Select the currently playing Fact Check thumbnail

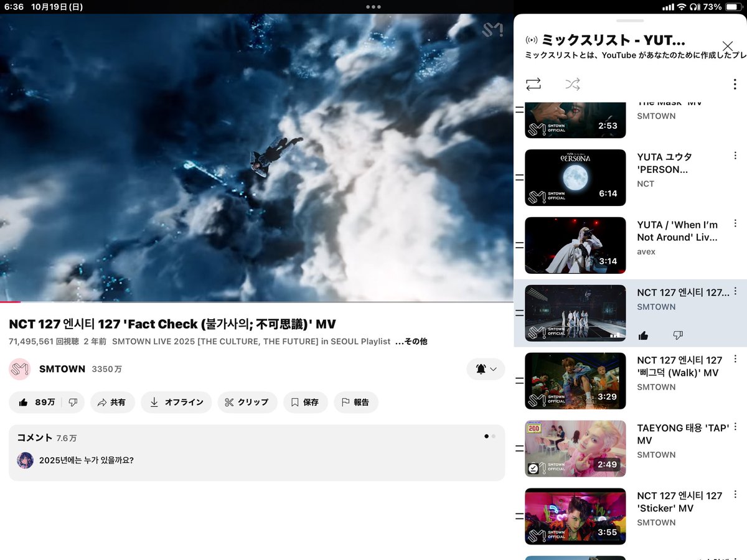pyautogui.click(x=575, y=313)
